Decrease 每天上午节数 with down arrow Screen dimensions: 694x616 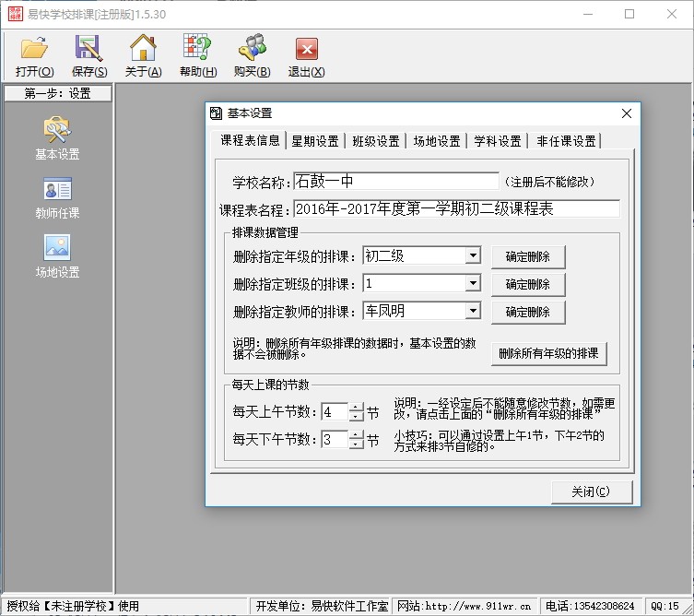(x=357, y=417)
